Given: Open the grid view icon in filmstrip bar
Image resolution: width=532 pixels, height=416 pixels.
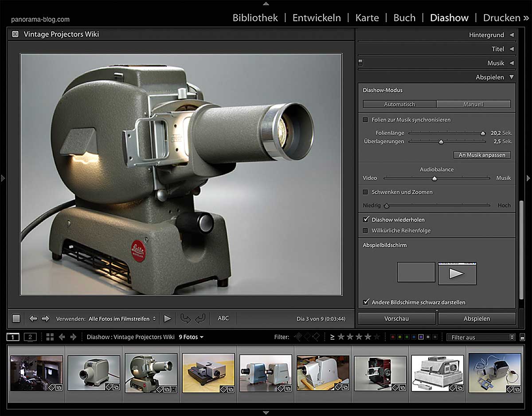Looking at the screenshot, I should [x=50, y=337].
